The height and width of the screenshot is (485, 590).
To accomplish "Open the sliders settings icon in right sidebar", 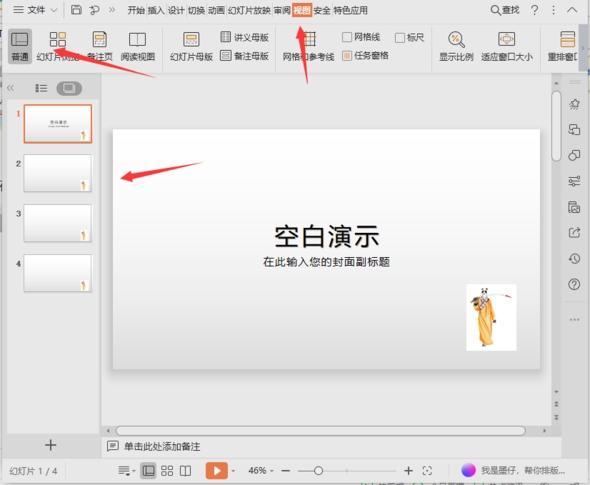I will click(x=574, y=181).
